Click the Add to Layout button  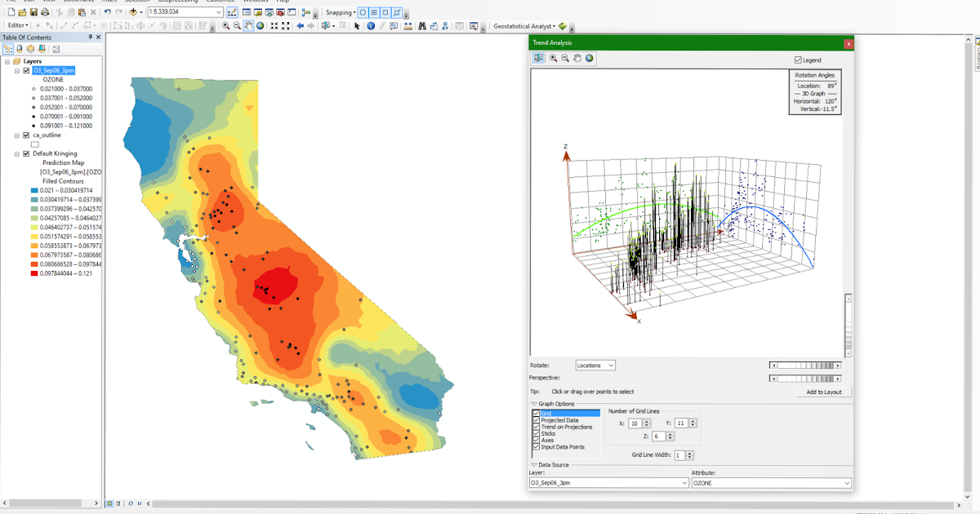click(822, 392)
